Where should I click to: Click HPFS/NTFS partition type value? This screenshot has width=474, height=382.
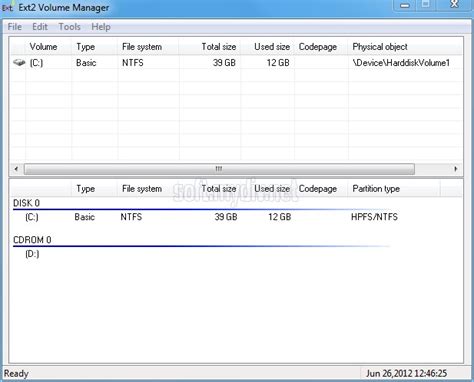(x=374, y=217)
